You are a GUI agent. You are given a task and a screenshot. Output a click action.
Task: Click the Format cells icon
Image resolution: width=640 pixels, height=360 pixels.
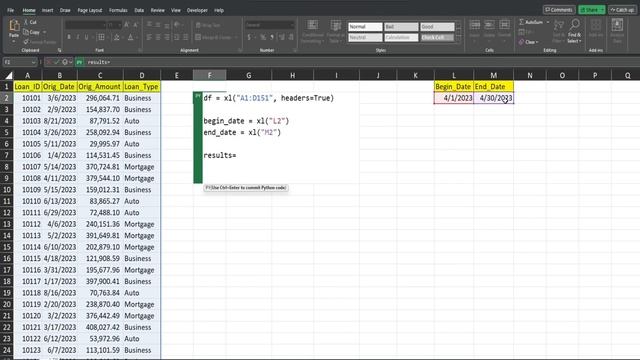coord(504,25)
